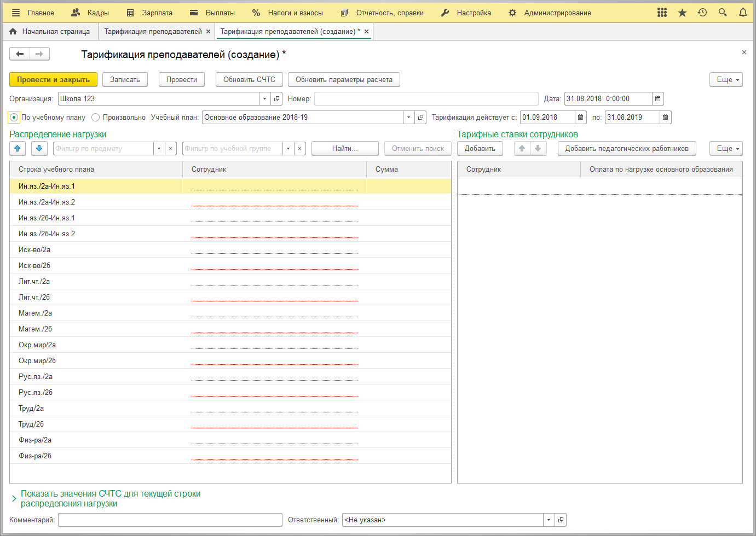Switch to Начальная страница tab
Viewport: 756px width, 536px height.
(50, 32)
